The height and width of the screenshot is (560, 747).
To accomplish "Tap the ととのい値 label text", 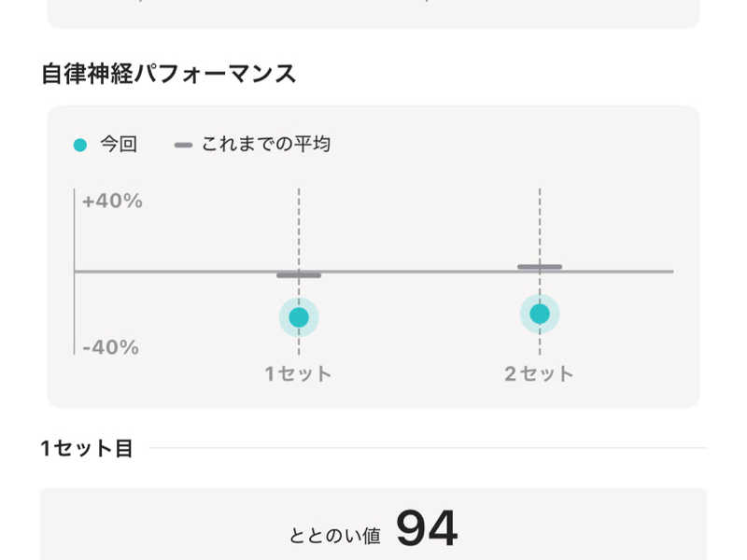I will click(x=335, y=536).
